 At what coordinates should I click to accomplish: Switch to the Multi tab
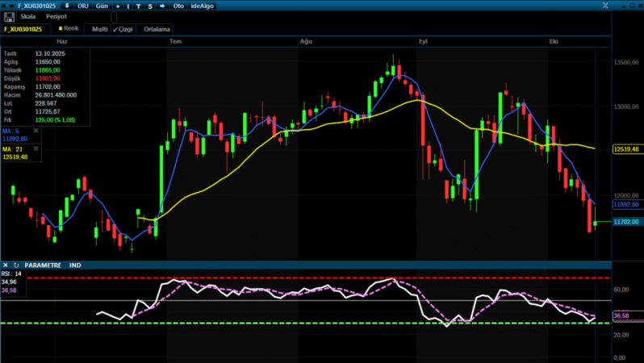tap(99, 29)
